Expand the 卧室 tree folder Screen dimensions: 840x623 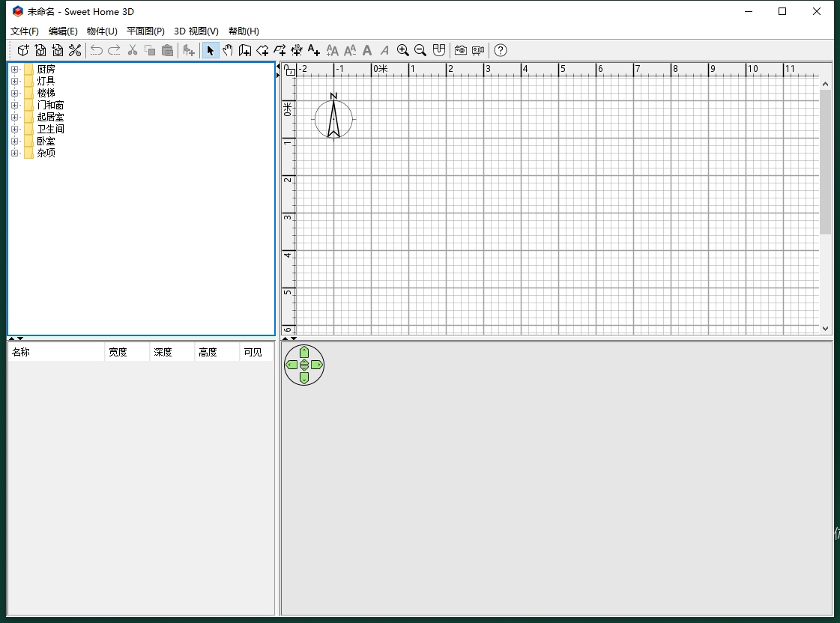click(14, 142)
